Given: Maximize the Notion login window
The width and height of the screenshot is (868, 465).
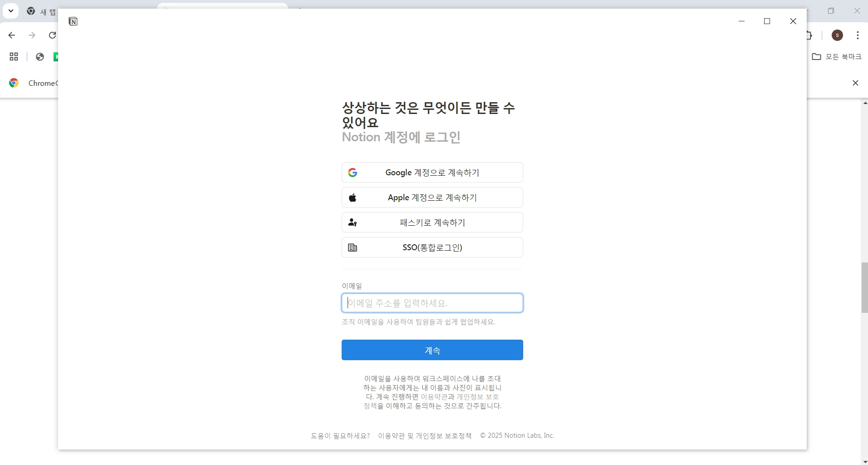Looking at the screenshot, I should point(767,21).
